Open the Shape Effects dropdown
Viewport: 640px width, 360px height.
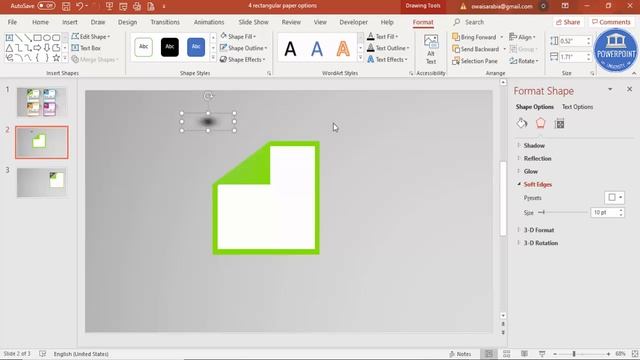[243, 60]
